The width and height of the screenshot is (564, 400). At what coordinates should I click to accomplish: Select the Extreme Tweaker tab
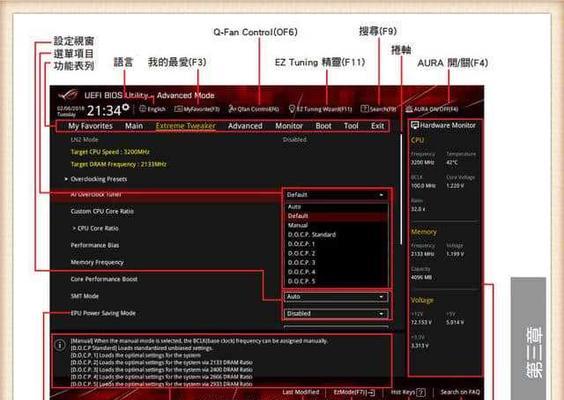pyautogui.click(x=186, y=126)
